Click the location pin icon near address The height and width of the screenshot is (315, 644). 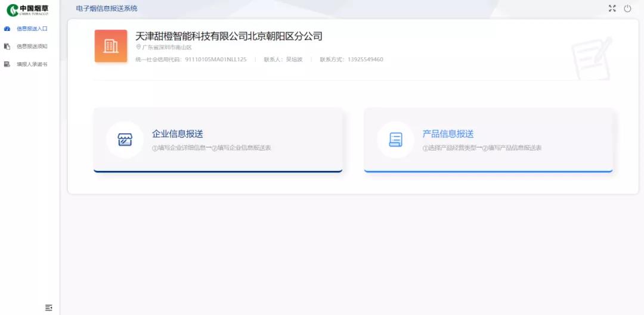138,47
